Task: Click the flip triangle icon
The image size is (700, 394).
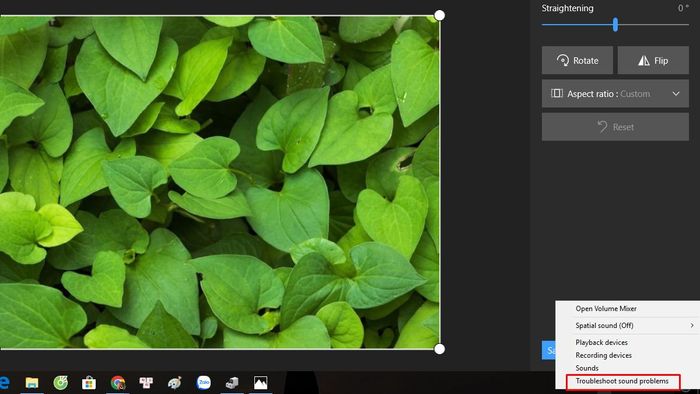Action: [643, 60]
